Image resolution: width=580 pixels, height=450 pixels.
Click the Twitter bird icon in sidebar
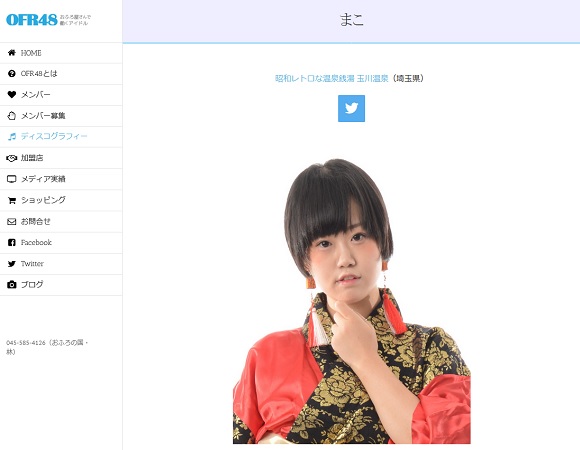point(12,264)
